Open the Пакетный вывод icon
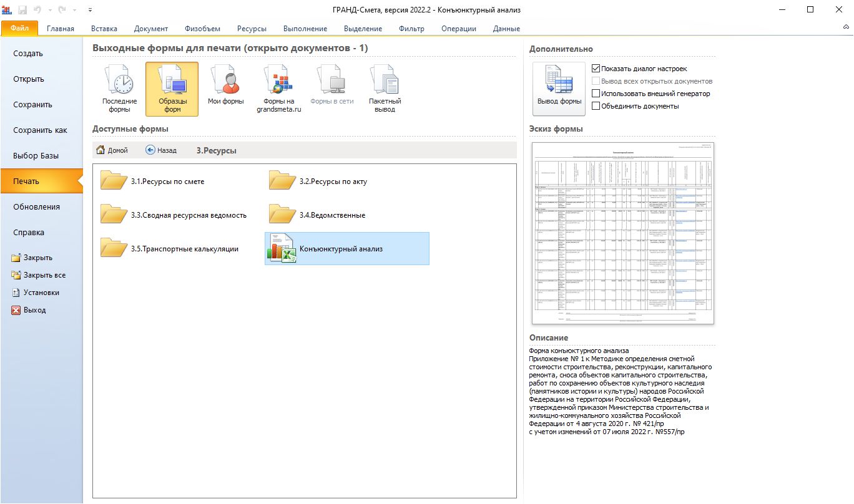This screenshot has height=504, width=854. 385,89
